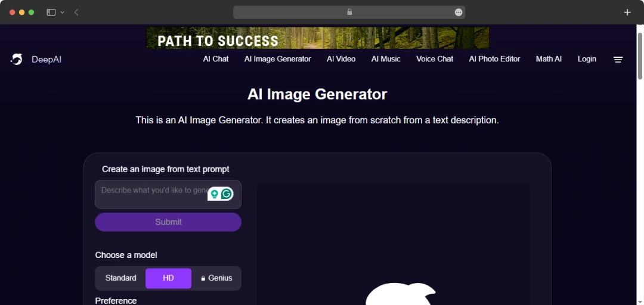Click the browser address bar

tap(349, 13)
